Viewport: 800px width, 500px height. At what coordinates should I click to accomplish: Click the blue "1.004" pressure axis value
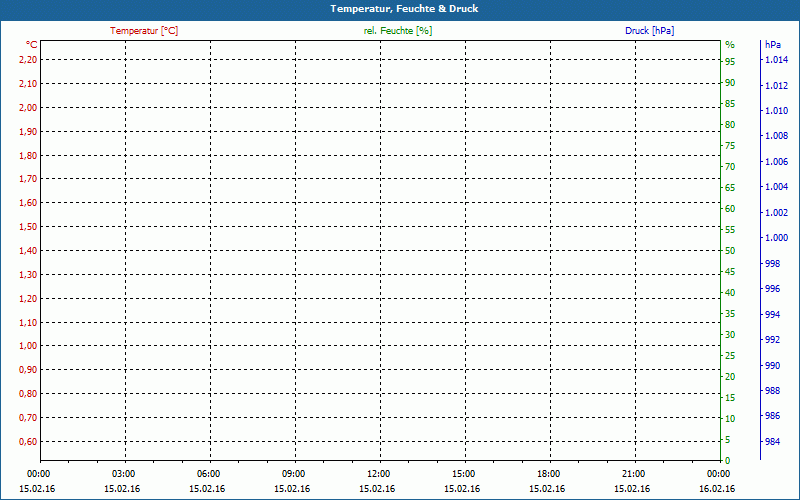(x=776, y=187)
